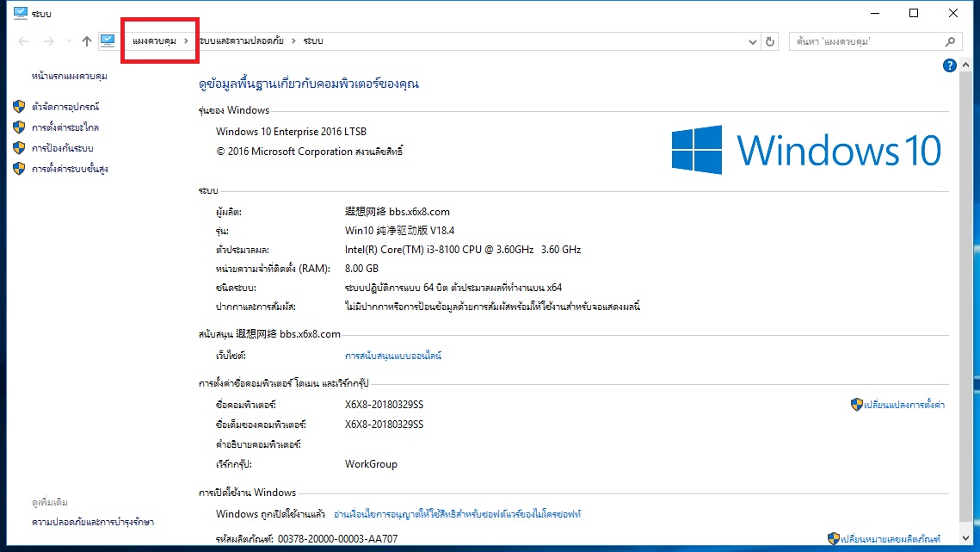Select ระบบและความปลอดภัย breadcrumb item
Image resolution: width=980 pixels, height=552 pixels.
241,40
